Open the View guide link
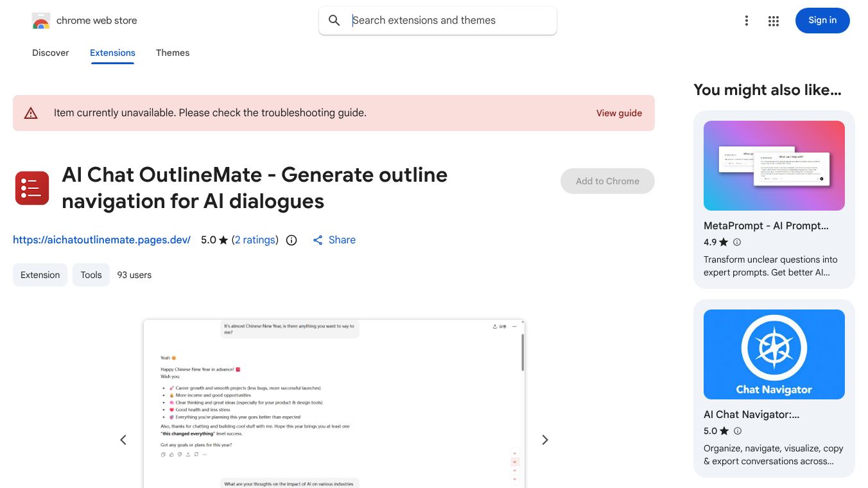 pyautogui.click(x=618, y=113)
